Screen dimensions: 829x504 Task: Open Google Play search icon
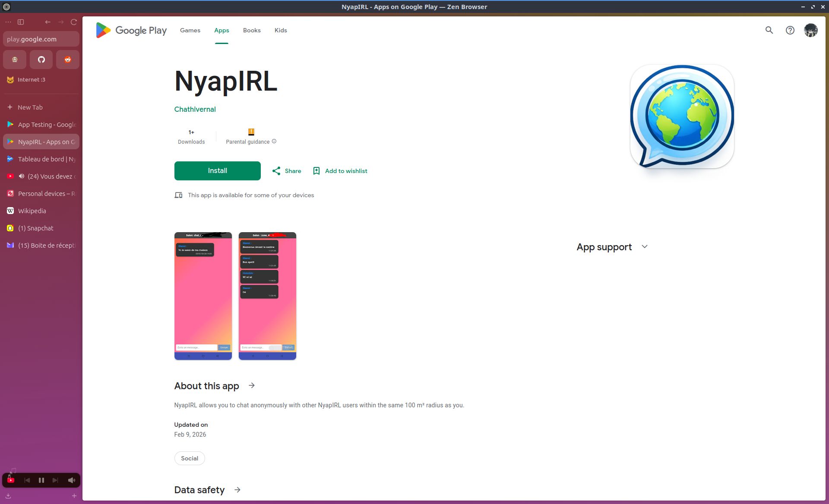click(769, 30)
